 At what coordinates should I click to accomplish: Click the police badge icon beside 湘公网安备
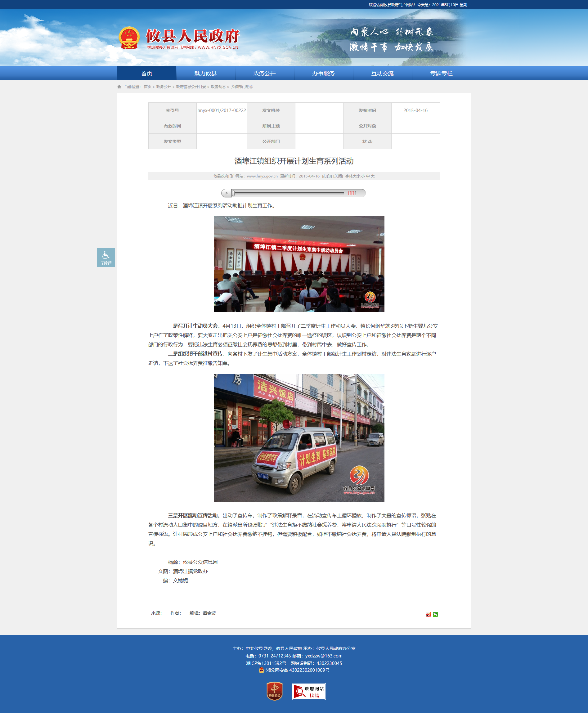pos(262,670)
